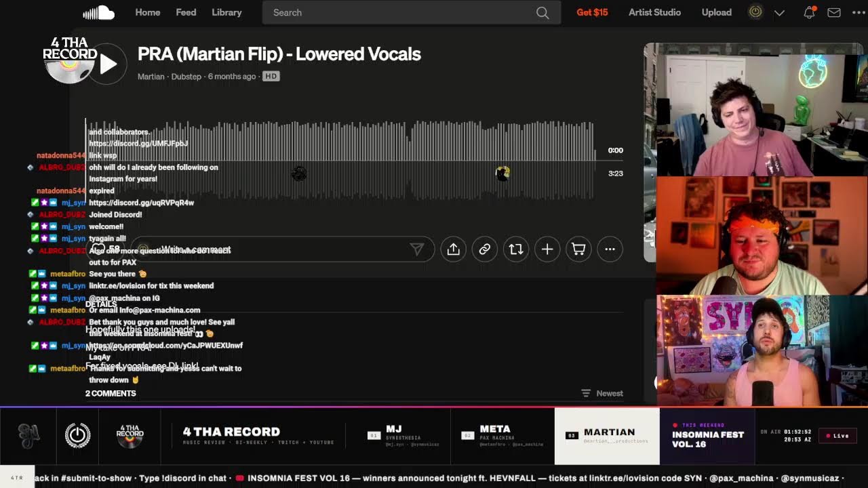This screenshot has width=868, height=488.
Task: Open the notifications bell
Action: point(809,12)
